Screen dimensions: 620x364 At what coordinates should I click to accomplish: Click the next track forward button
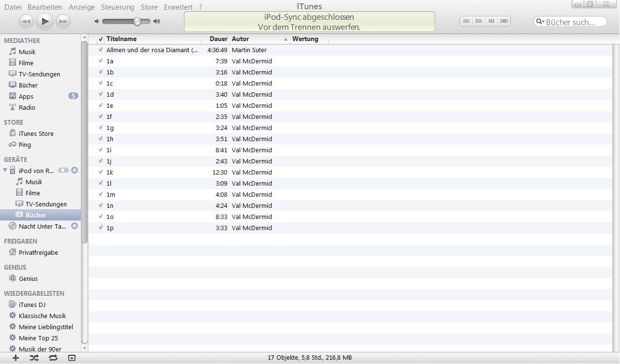pos(63,21)
